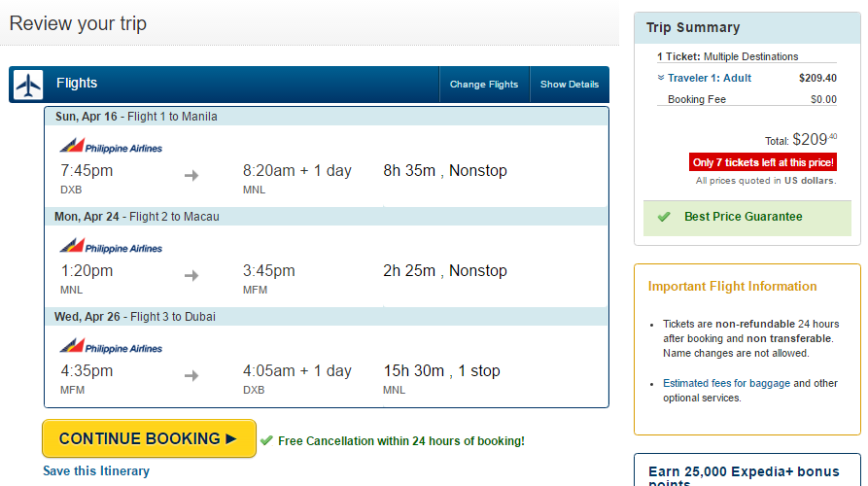Click the Best Price Guarantee banner
This screenshot has width=868, height=486.
[x=747, y=218]
